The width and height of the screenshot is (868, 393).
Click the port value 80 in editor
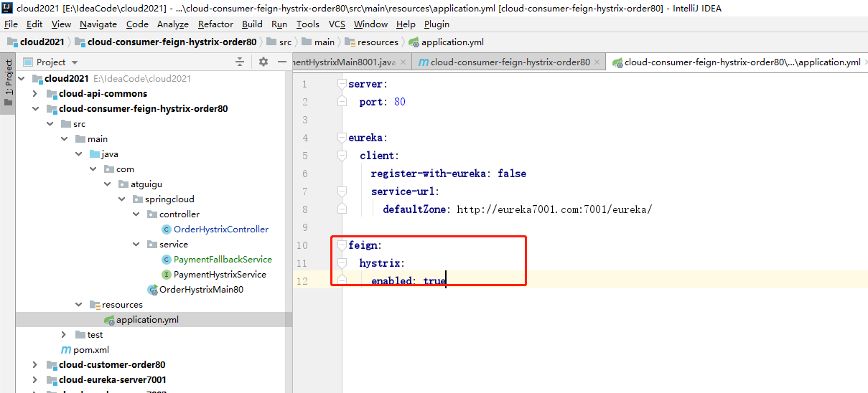[400, 102]
